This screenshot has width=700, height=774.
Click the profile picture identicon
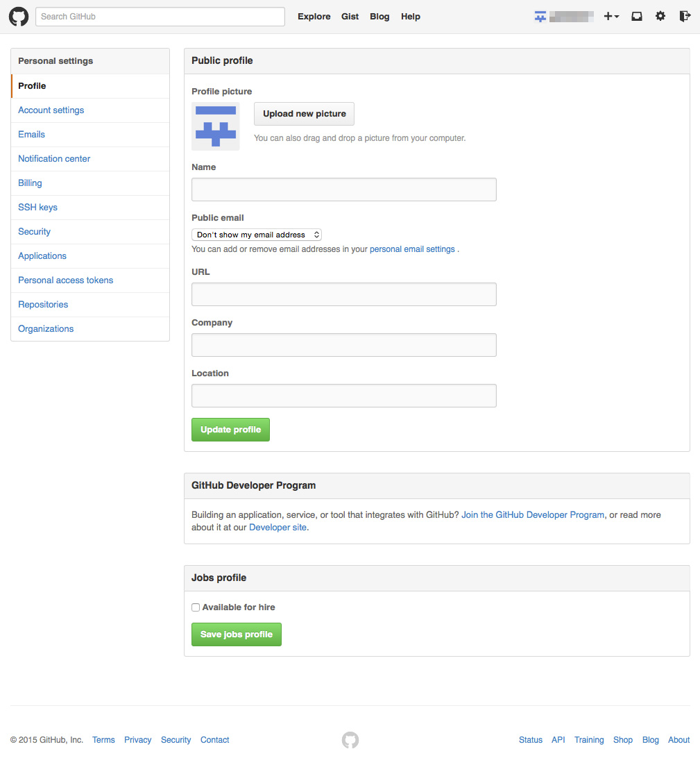216,126
